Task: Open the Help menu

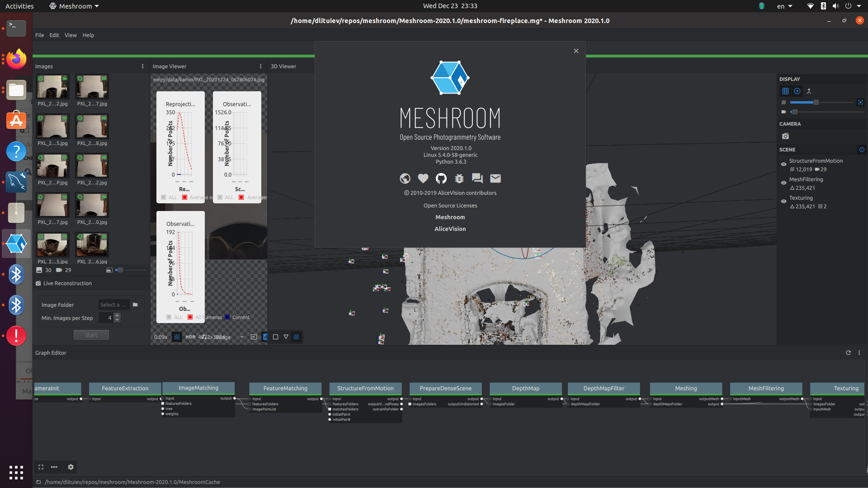Action: pos(88,35)
